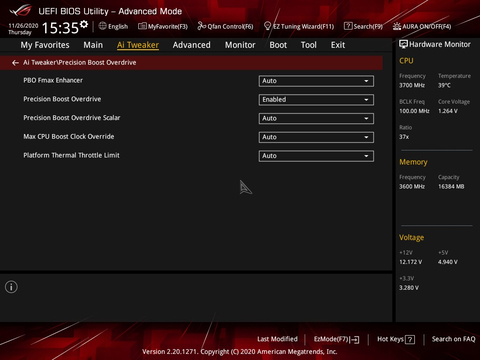Click the globe language icon
Screen dimensions: 480x360
point(103,26)
